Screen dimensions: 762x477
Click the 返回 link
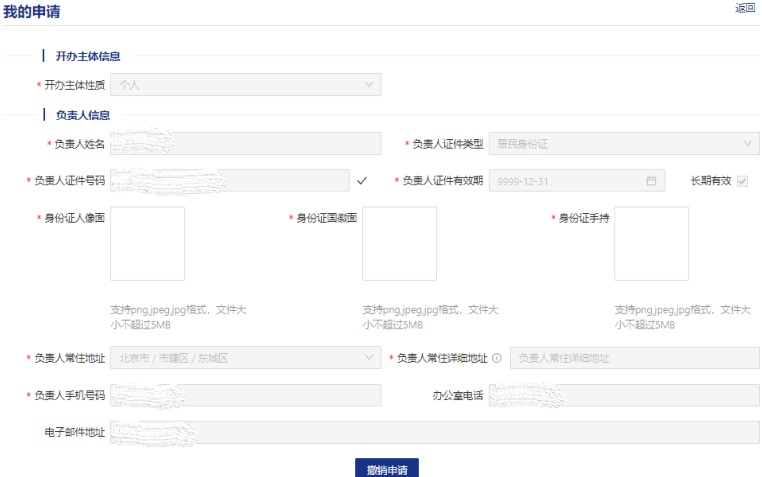click(745, 8)
